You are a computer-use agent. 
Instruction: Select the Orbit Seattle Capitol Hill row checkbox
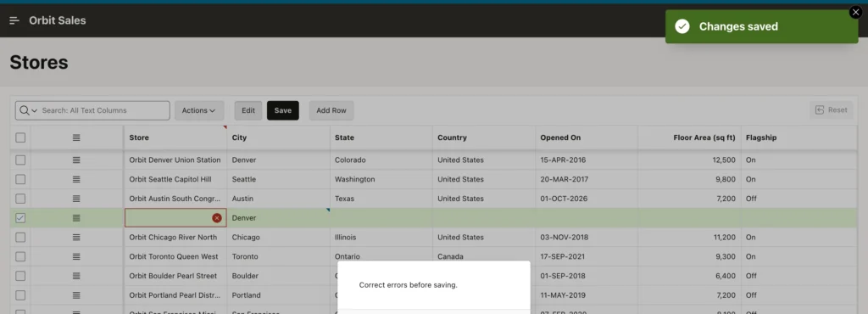(x=20, y=179)
